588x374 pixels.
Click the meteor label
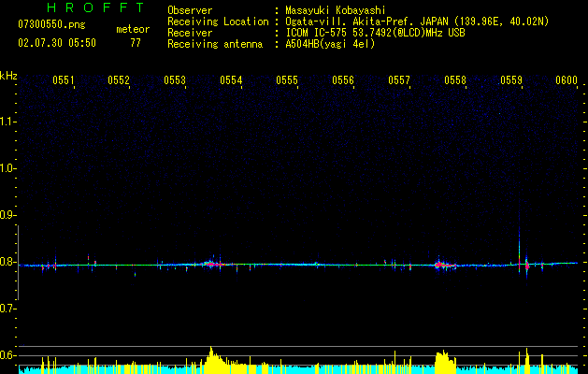(x=133, y=29)
